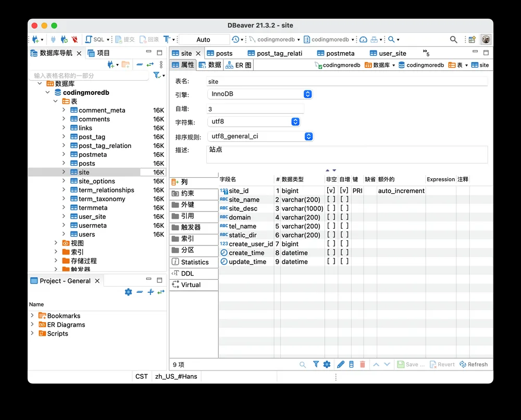This screenshot has height=420, width=521.
Task: Click the search magnifier icon in main toolbar
Action: point(453,40)
